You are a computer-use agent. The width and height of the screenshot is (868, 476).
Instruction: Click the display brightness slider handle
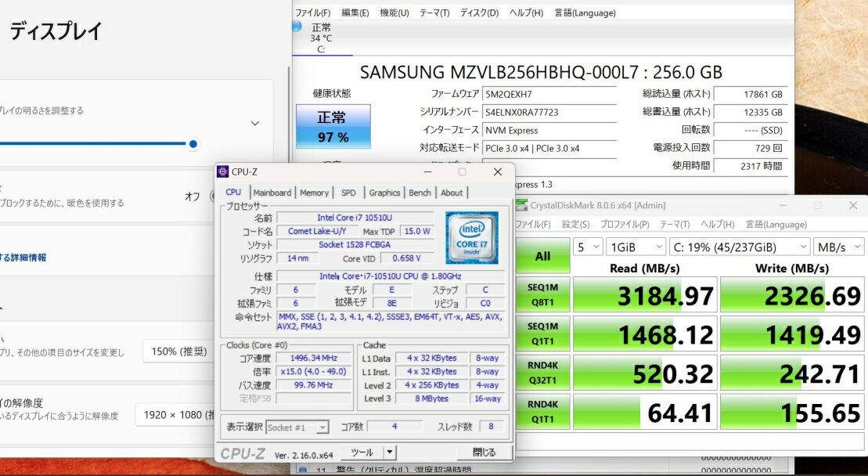pyautogui.click(x=193, y=144)
